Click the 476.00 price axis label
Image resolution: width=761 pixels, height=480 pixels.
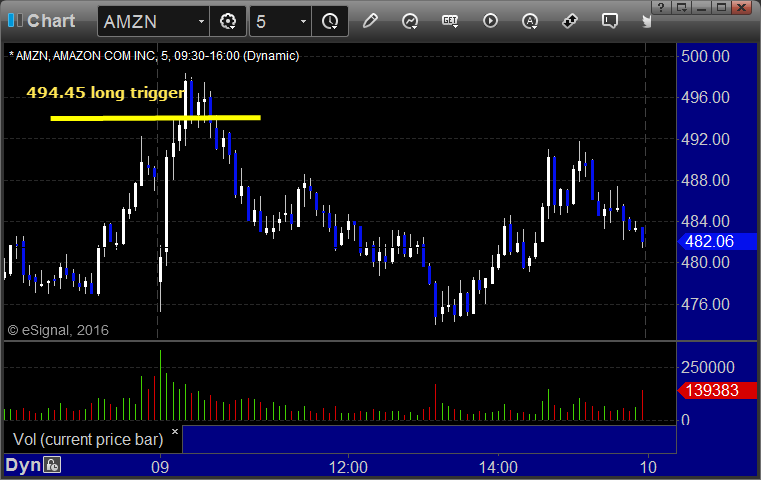point(705,304)
